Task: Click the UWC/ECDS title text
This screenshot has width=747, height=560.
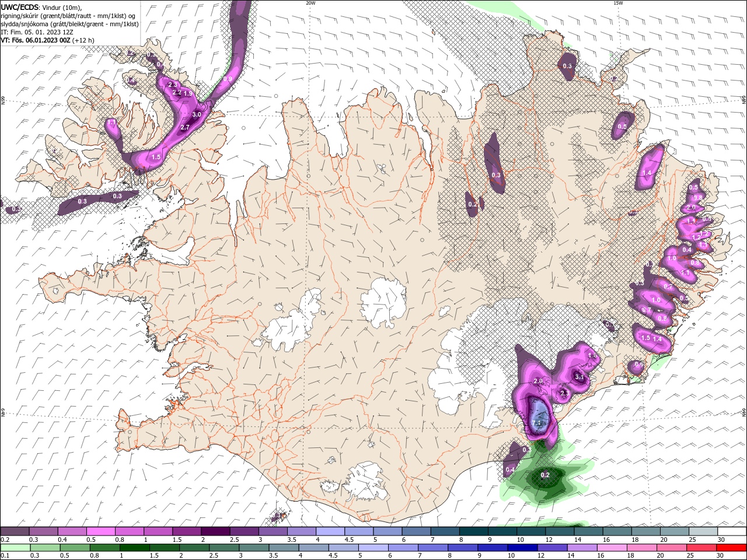Action: point(20,7)
